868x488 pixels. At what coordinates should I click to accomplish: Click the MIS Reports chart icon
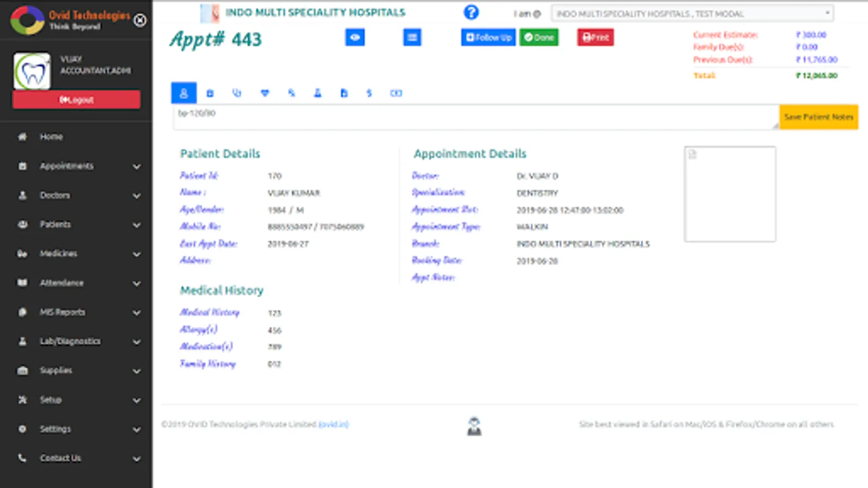point(22,312)
